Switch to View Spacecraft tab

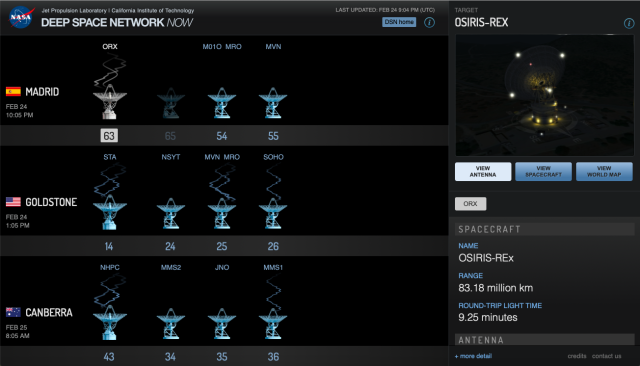tap(543, 171)
